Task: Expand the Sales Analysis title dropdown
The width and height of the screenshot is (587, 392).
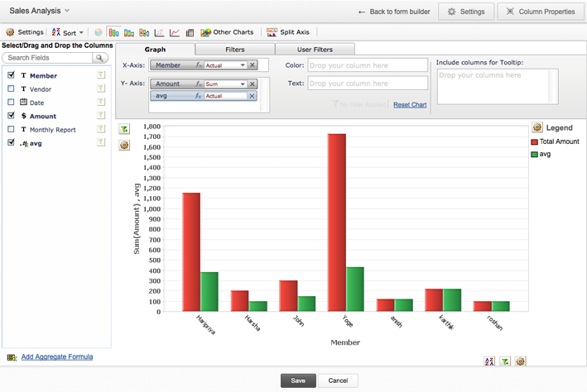Action: pos(67,11)
